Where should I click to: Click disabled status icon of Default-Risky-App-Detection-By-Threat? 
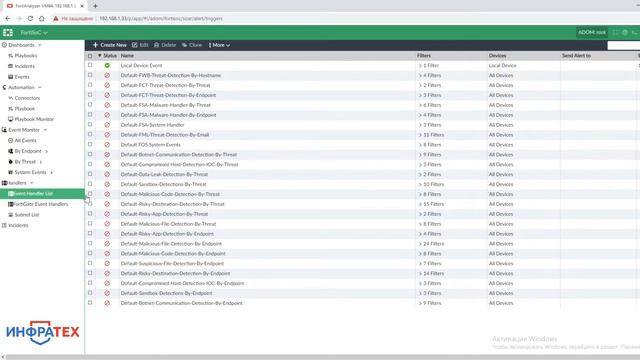click(107, 214)
